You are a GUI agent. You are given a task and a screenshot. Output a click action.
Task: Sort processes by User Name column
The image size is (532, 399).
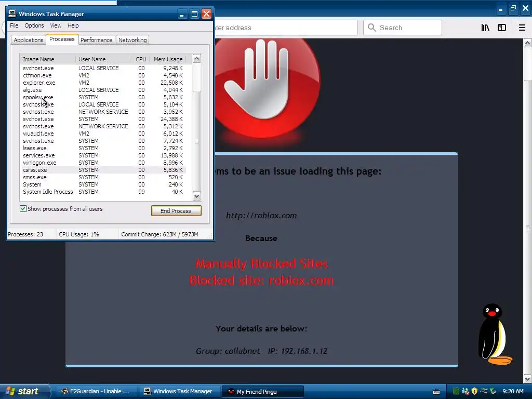point(103,59)
